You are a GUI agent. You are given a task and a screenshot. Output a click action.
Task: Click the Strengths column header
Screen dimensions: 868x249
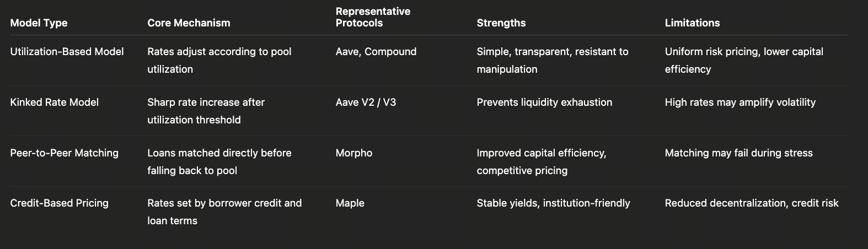tap(501, 23)
